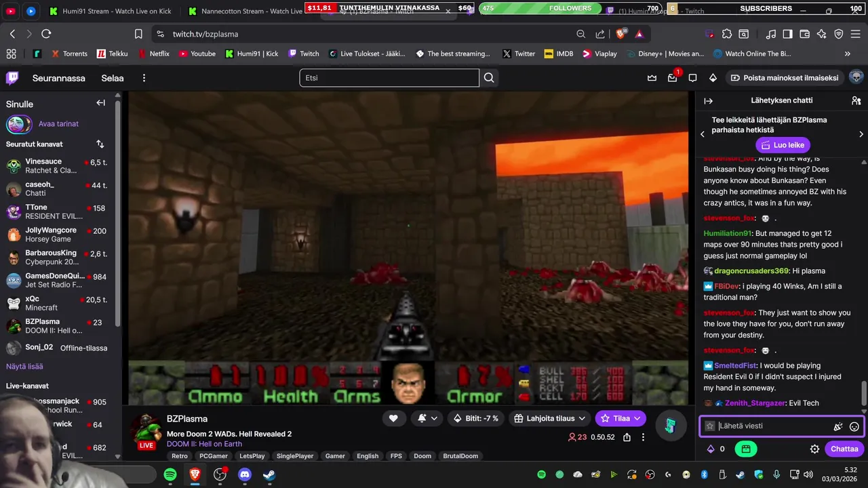This screenshot has width=868, height=488.
Task: Open Spotify from the taskbar
Action: [x=170, y=475]
